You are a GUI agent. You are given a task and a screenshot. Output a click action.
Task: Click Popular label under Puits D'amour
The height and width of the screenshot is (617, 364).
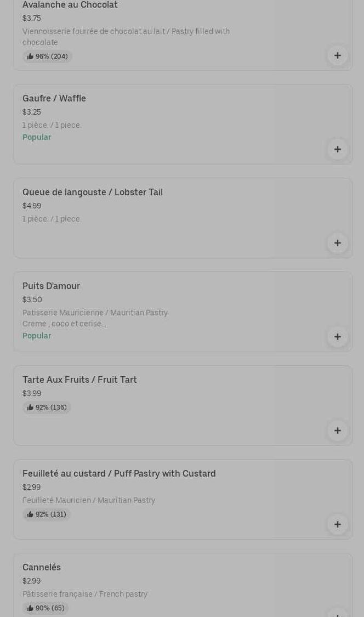coord(37,336)
